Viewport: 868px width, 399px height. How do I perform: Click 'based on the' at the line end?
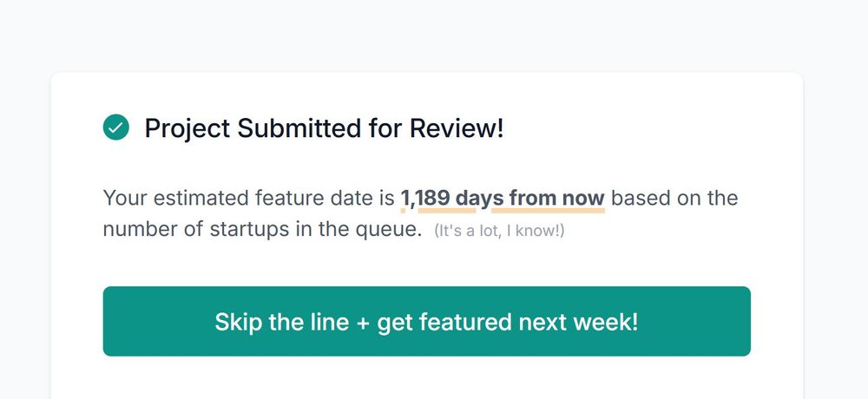coord(674,198)
